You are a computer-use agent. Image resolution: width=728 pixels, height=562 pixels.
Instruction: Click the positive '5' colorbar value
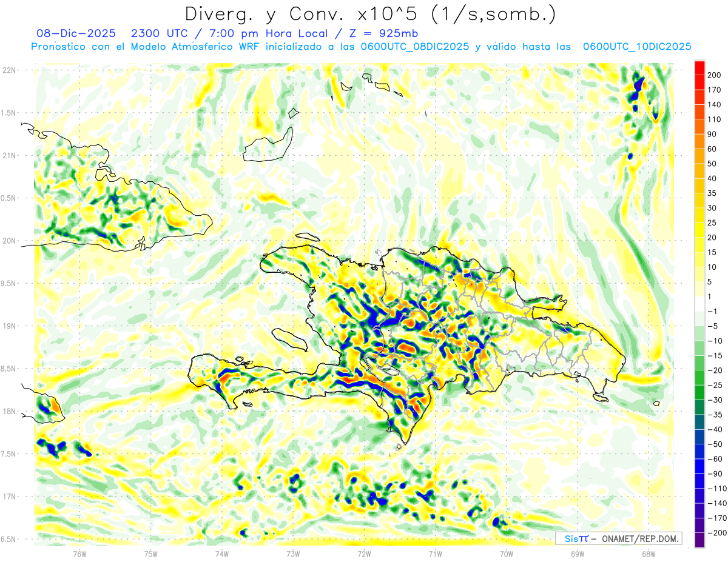[x=710, y=282]
